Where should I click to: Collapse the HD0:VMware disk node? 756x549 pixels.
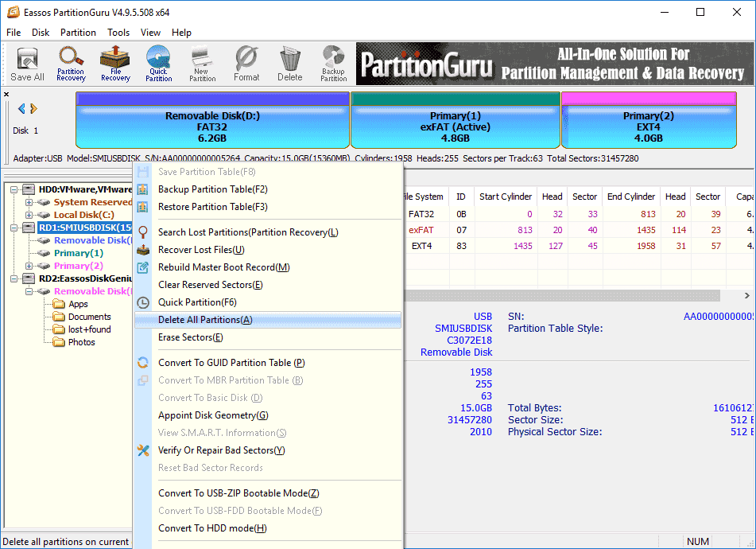tap(14, 189)
